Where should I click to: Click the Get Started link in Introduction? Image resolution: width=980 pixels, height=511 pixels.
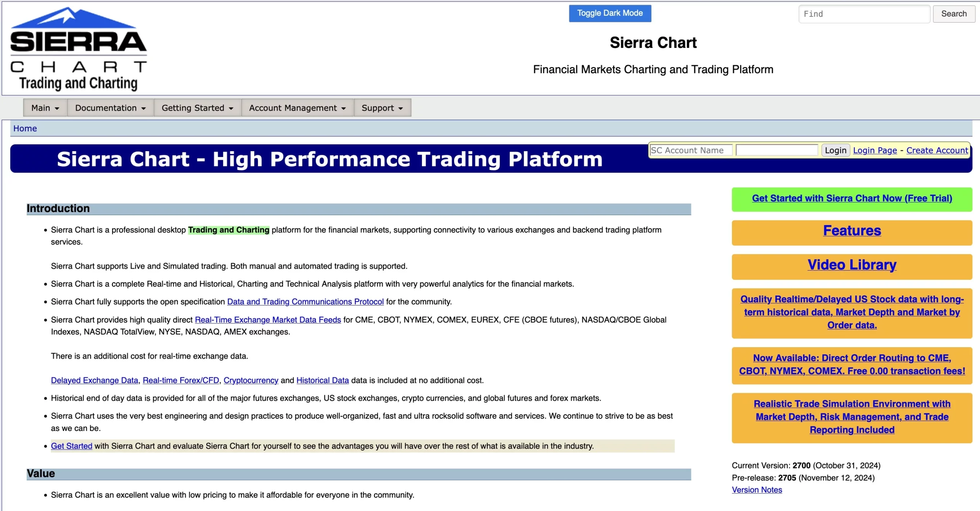[x=72, y=446]
